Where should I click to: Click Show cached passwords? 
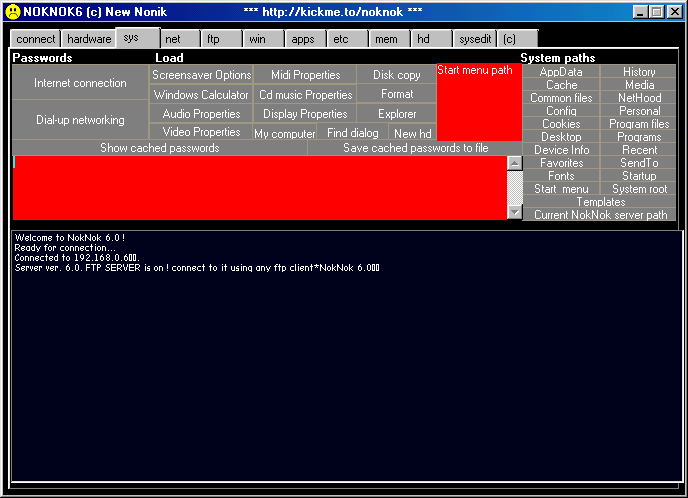(159, 148)
